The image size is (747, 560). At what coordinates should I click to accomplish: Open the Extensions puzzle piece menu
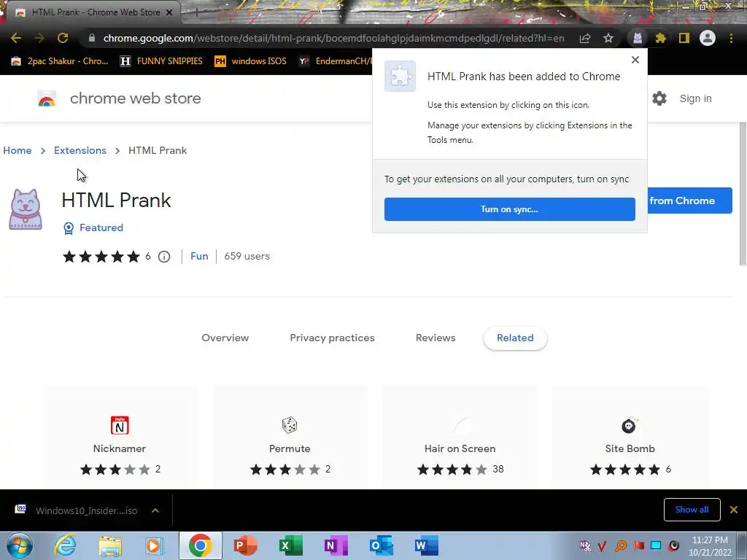(x=661, y=38)
